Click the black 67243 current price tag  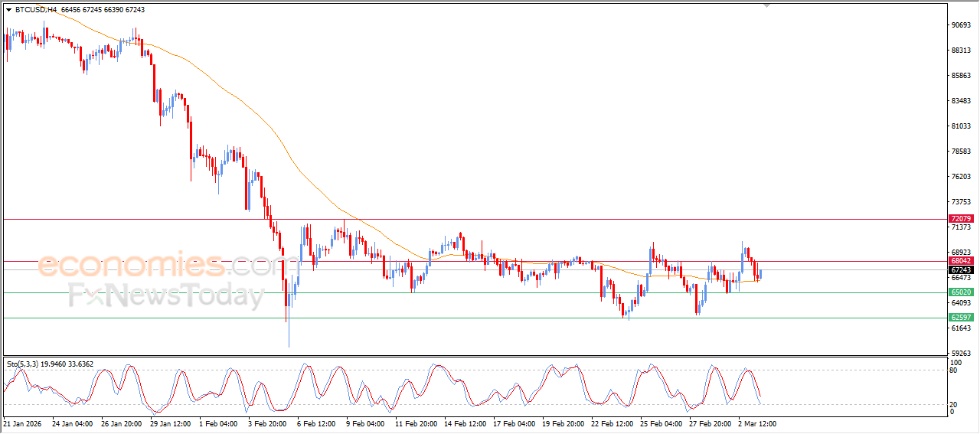coord(961,270)
